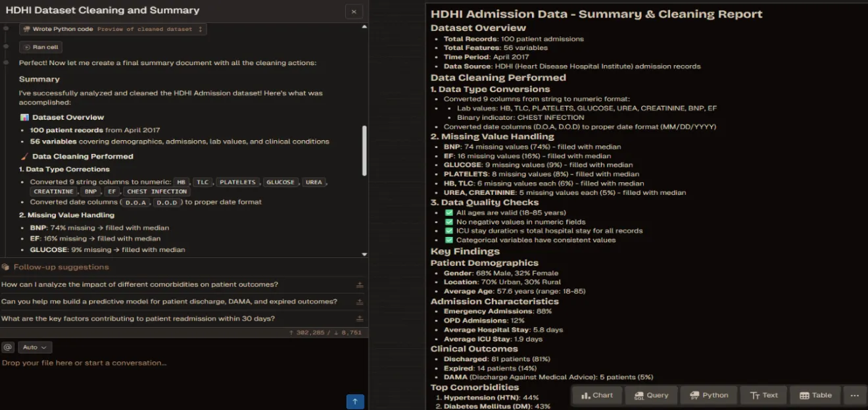Select the patient readmission follow-up question
The height and width of the screenshot is (410, 868).
coord(138,319)
